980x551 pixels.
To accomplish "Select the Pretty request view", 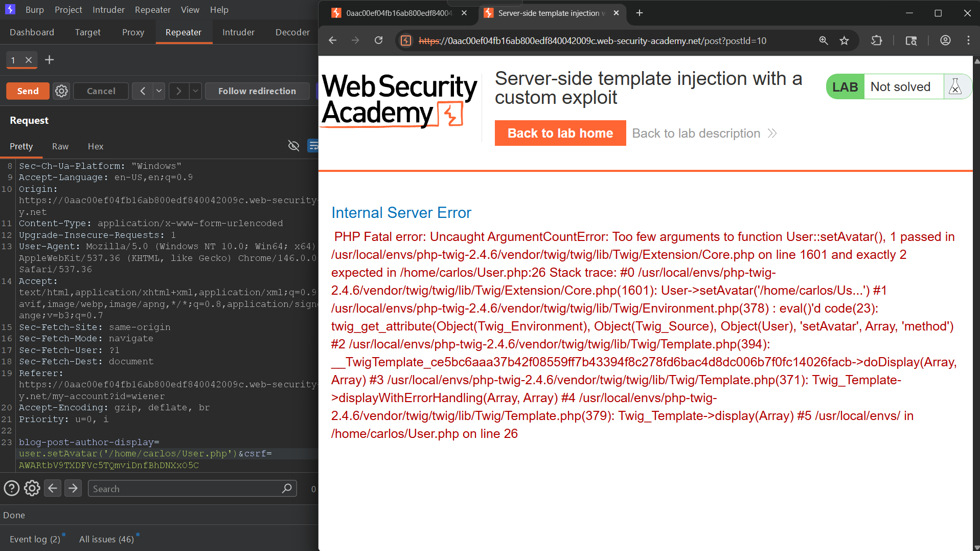I will (x=21, y=146).
